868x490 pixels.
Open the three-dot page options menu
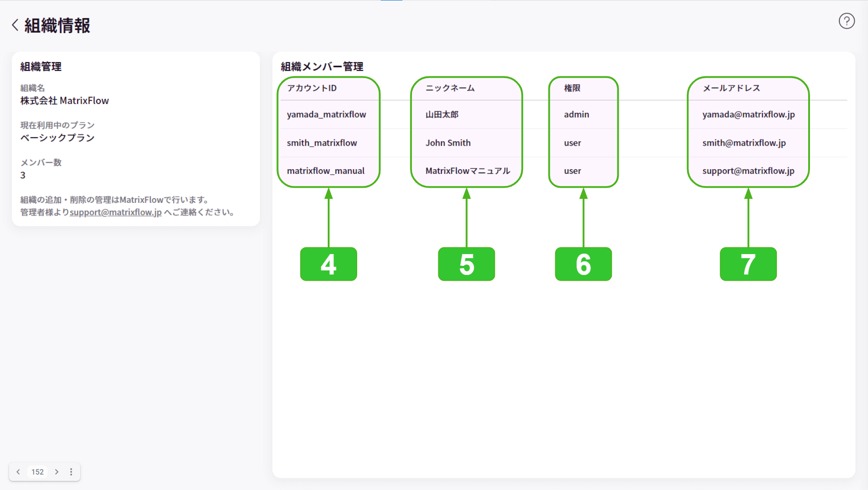[x=71, y=472]
